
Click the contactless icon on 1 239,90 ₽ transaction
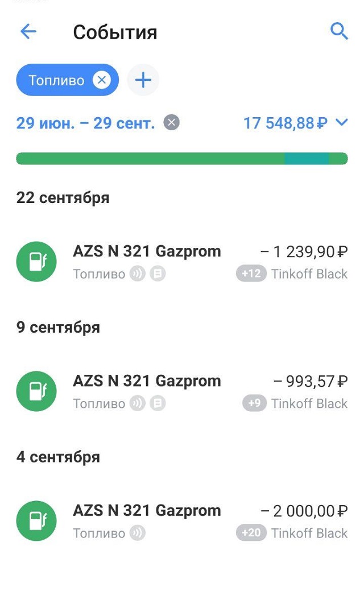[138, 274]
